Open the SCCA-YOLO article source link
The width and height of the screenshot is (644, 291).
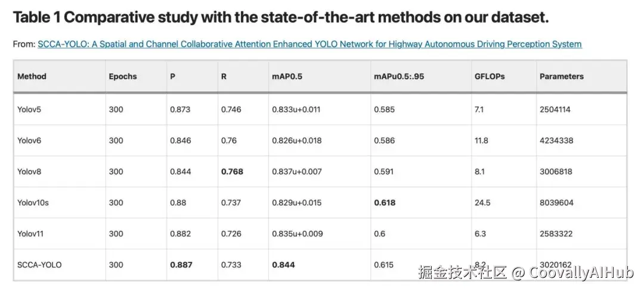[309, 44]
